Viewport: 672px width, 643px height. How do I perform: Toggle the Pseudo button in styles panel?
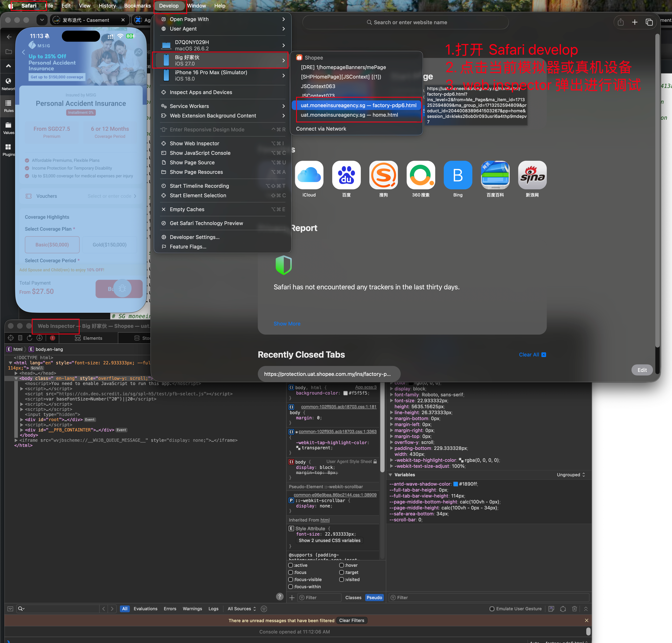[x=374, y=597]
